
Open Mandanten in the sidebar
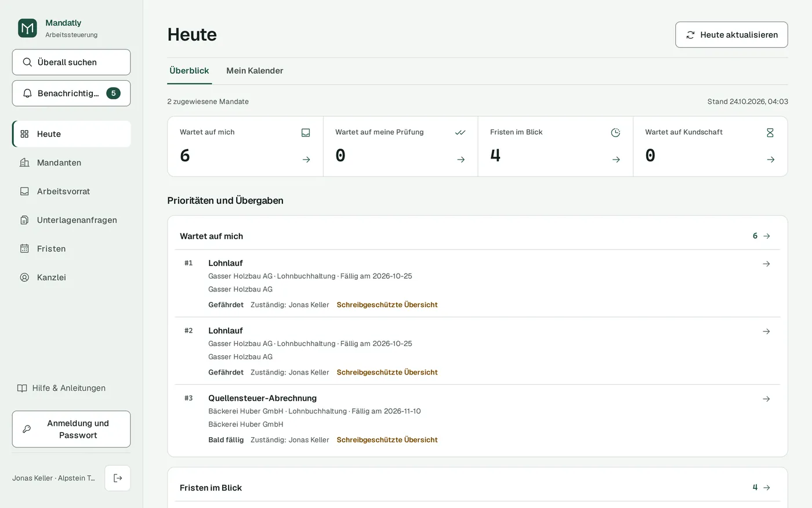point(71,163)
